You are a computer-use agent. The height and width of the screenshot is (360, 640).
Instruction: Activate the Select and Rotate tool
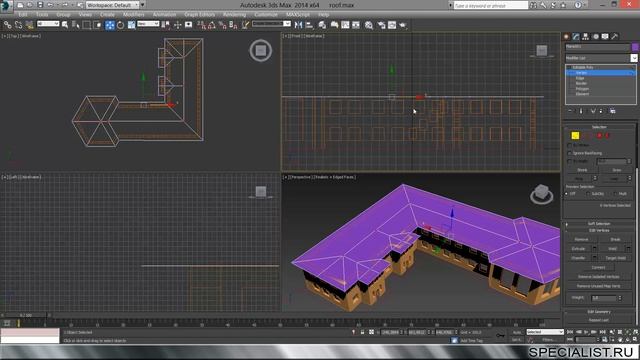tap(120, 25)
